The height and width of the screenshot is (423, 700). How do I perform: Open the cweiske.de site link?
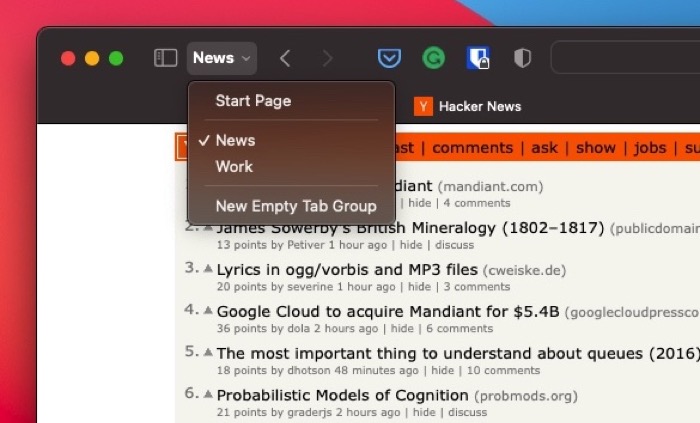click(525, 270)
